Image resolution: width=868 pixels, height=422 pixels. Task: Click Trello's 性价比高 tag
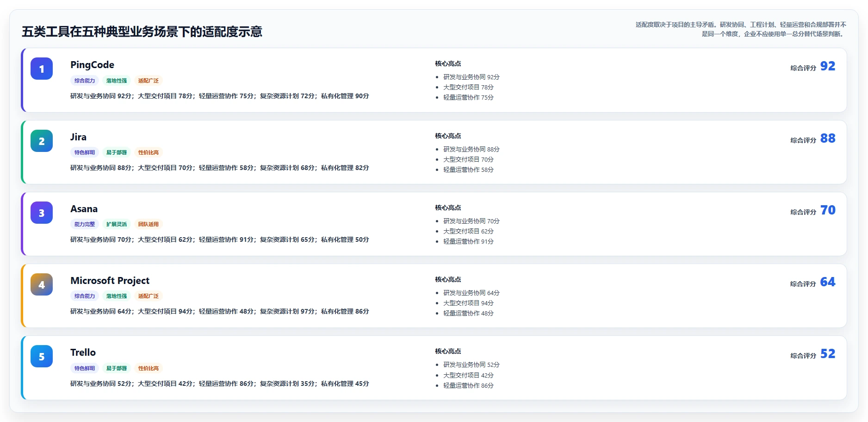pos(149,368)
